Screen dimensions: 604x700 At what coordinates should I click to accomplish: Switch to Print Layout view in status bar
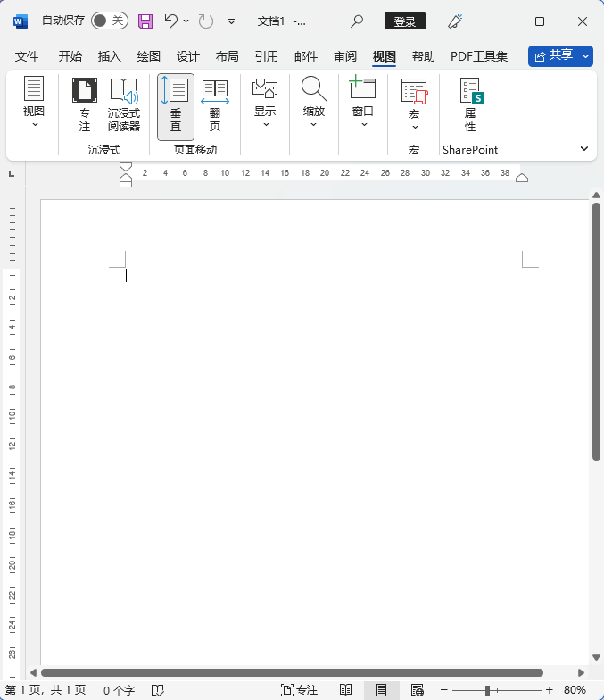click(x=382, y=690)
